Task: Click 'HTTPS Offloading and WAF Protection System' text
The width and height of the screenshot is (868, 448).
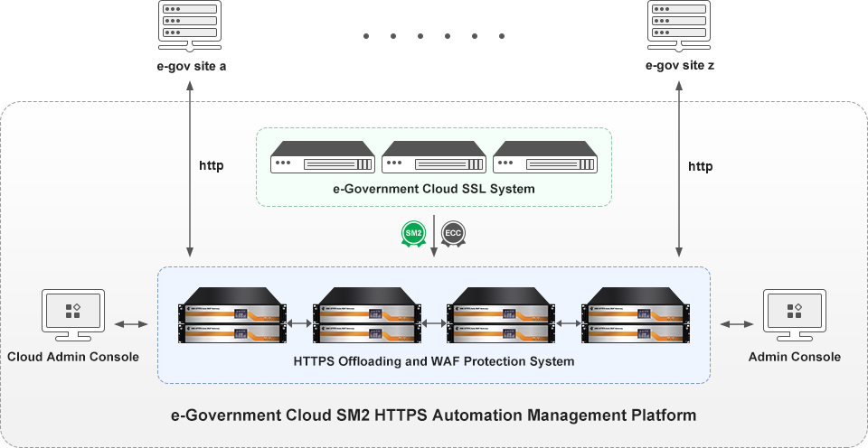Action: tap(434, 361)
